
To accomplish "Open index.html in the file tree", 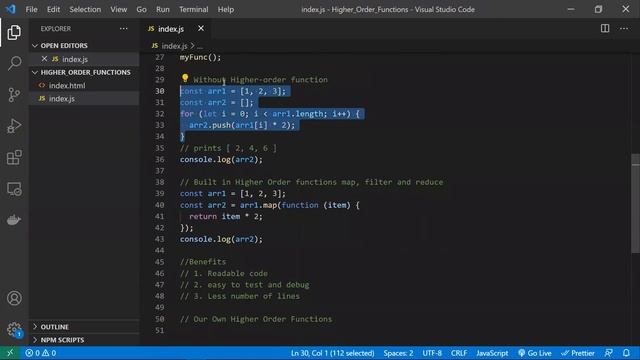I will pos(67,85).
